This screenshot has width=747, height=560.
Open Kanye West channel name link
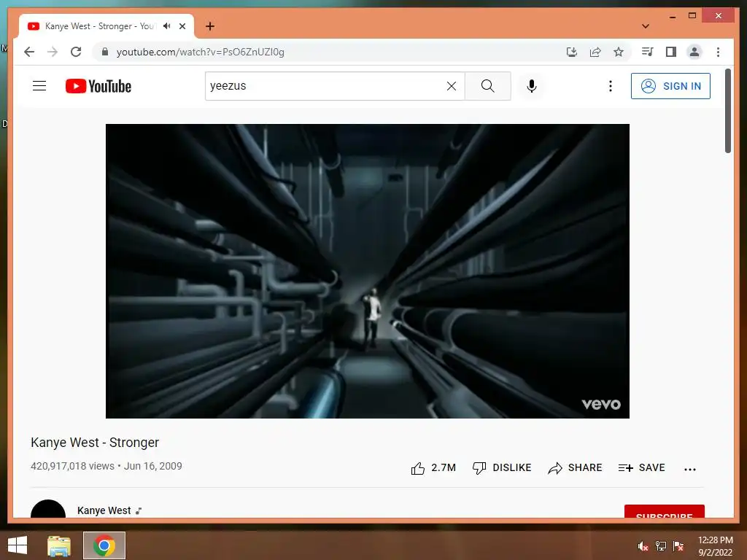point(104,510)
